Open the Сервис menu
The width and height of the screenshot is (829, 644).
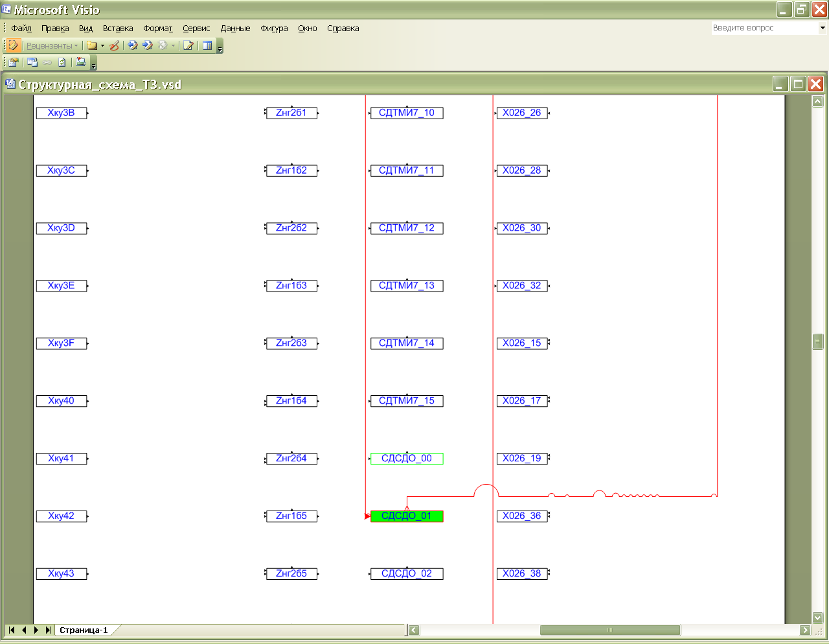click(196, 29)
